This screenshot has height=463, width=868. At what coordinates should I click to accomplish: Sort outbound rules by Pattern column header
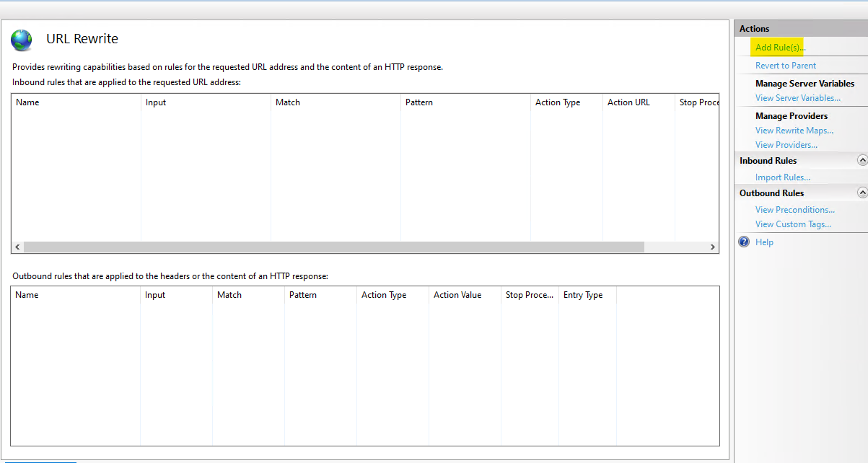pos(320,295)
